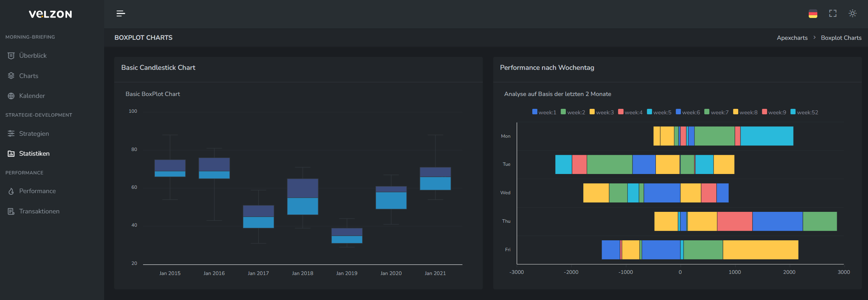Click the Jan 2017 box plot
This screenshot has width=868, height=300.
coord(259,217)
